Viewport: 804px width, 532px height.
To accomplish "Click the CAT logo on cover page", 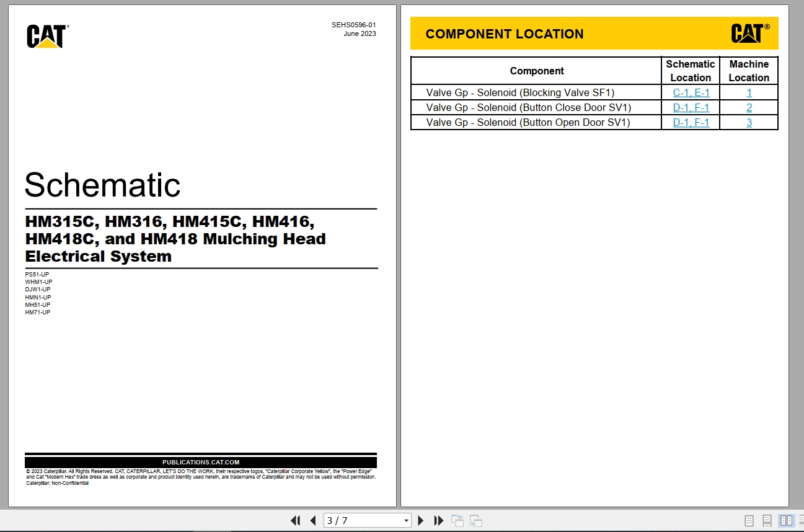I will (x=48, y=37).
